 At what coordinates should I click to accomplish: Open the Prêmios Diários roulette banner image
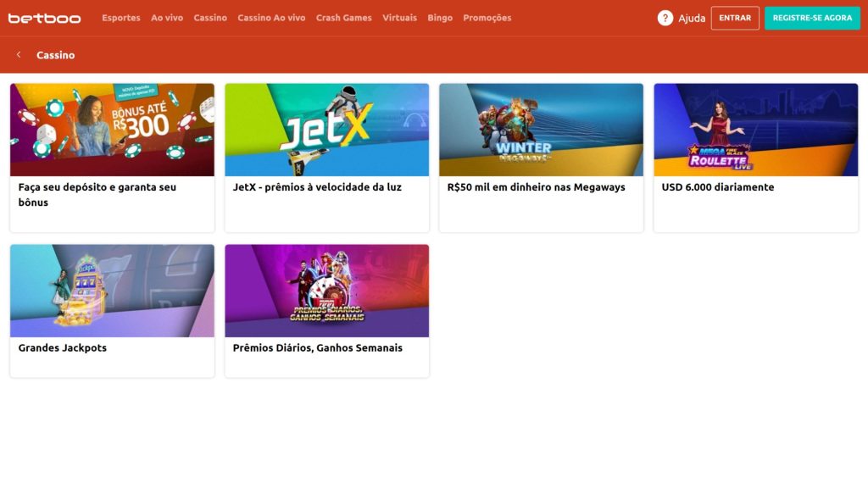pyautogui.click(x=326, y=291)
